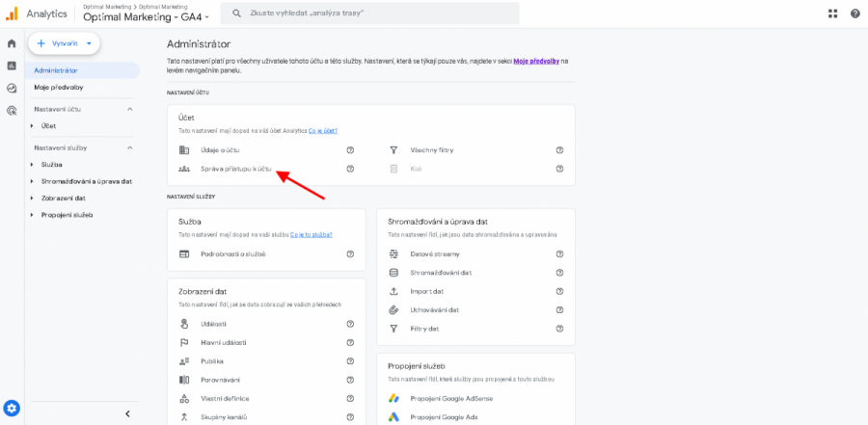Click the search field Zkuste vyhledat
Image resolution: width=868 pixels, height=425 pixels.
tap(369, 13)
